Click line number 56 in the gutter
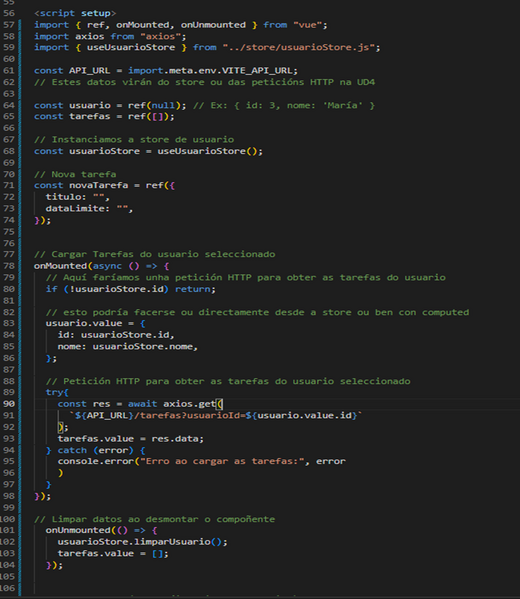Viewport: 520px width, 599px height. [x=9, y=13]
